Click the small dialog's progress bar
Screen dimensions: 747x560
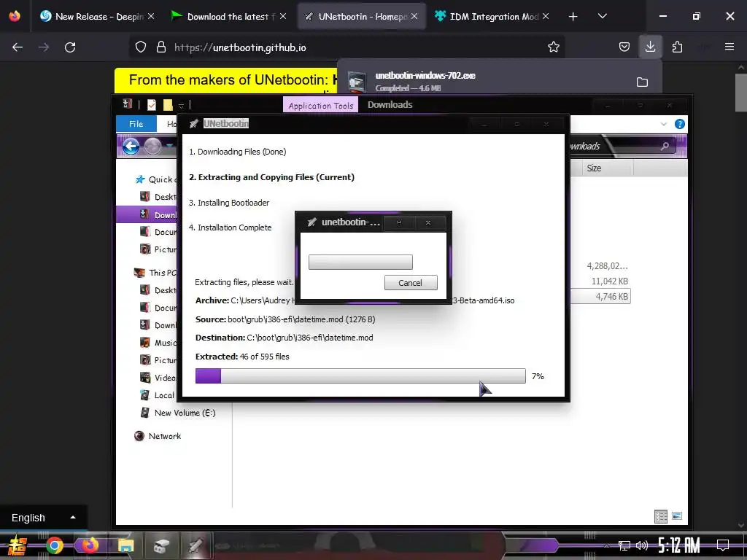coord(360,262)
